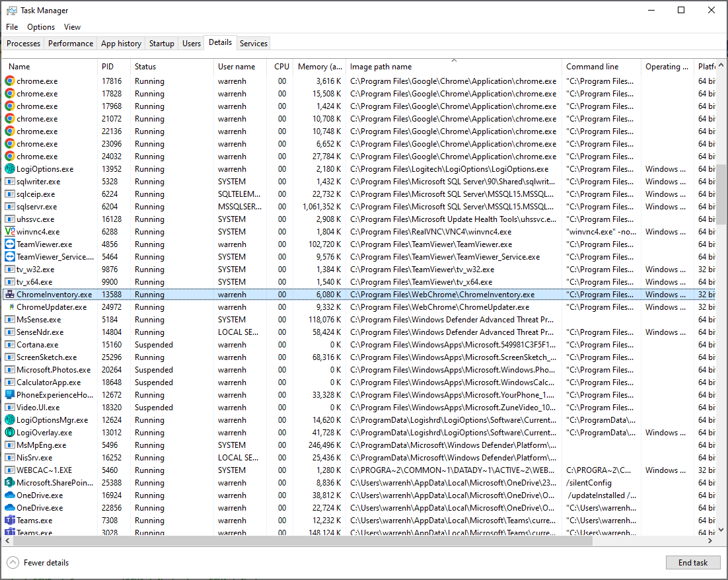
Task: Click the Video.UI.exe process icon
Action: point(10,407)
